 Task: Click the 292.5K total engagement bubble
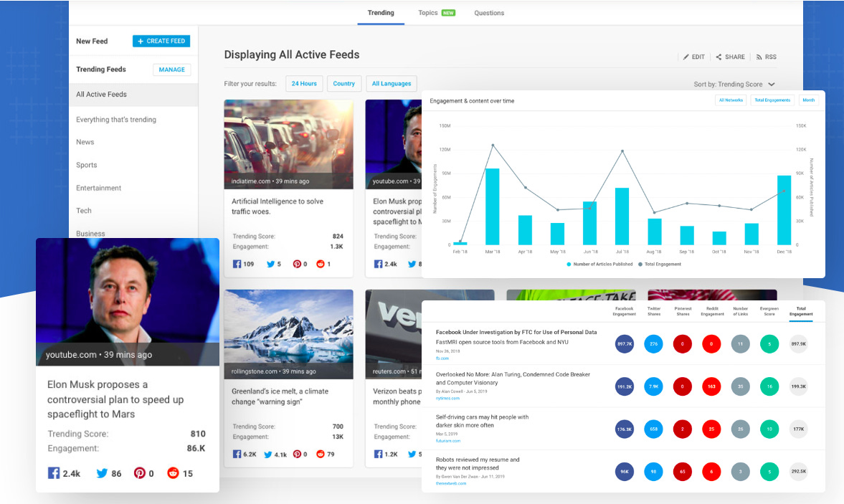pos(798,471)
